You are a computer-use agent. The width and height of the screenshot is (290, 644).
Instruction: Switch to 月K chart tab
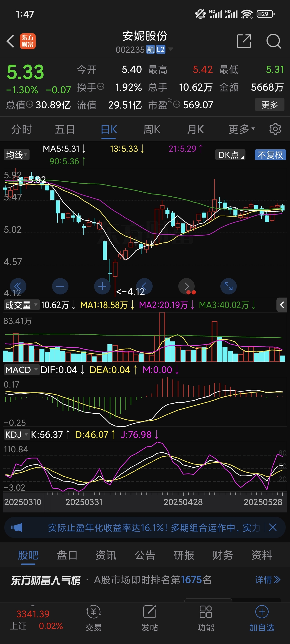pos(195,129)
